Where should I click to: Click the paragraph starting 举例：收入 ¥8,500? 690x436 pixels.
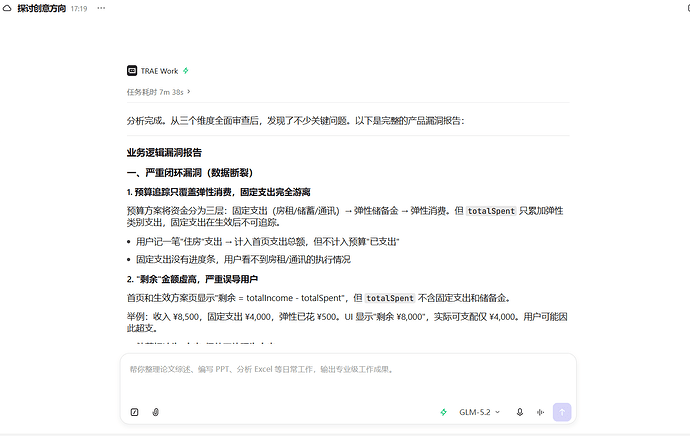347,322
